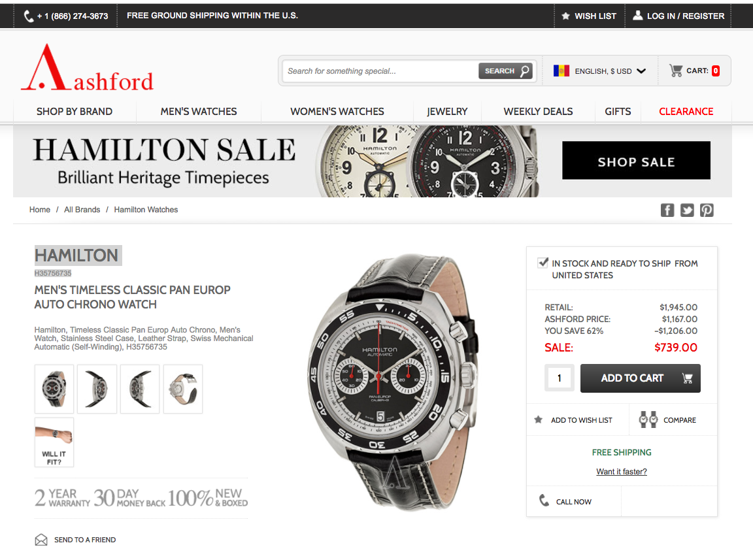The image size is (753, 560).
Task: Click the Call Now phone icon
Action: 544,501
